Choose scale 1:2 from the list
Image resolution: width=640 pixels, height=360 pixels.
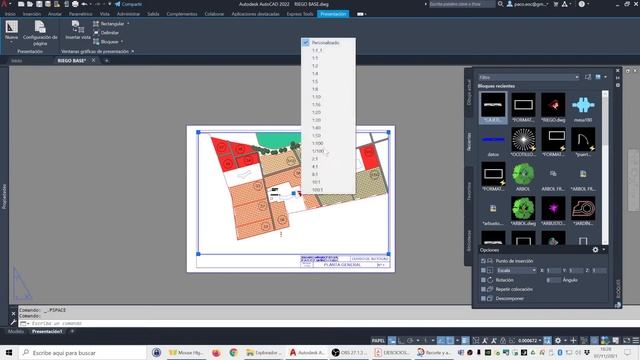(x=329, y=66)
